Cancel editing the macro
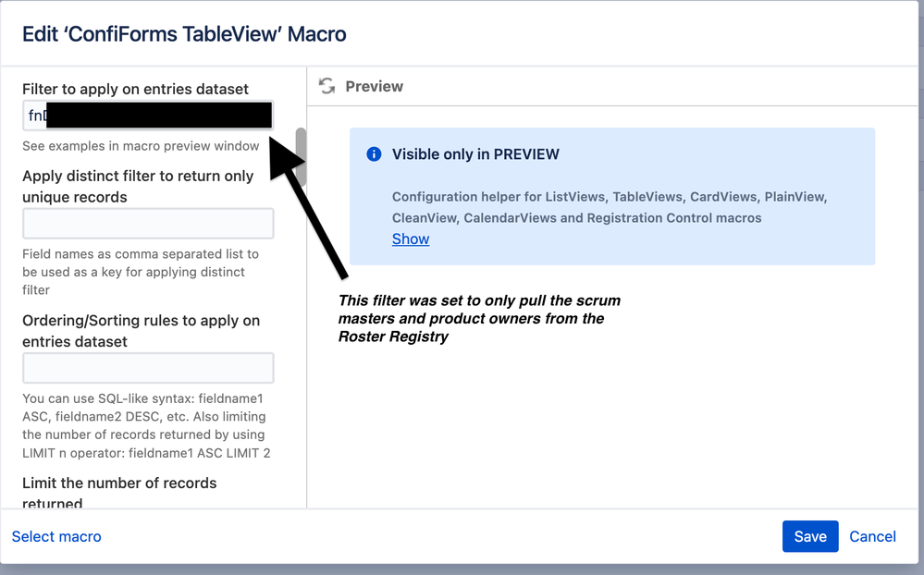Viewport: 924px width, 575px height. click(x=871, y=536)
